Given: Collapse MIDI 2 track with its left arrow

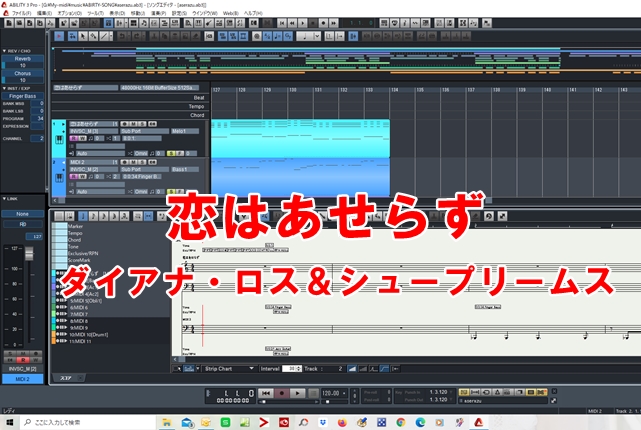Looking at the screenshot, I should pyautogui.click(x=63, y=162).
